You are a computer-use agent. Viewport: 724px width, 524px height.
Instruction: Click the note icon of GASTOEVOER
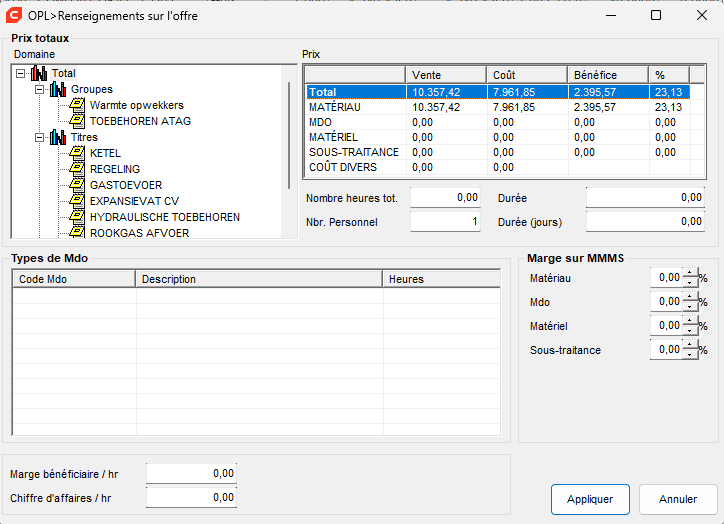tap(77, 185)
